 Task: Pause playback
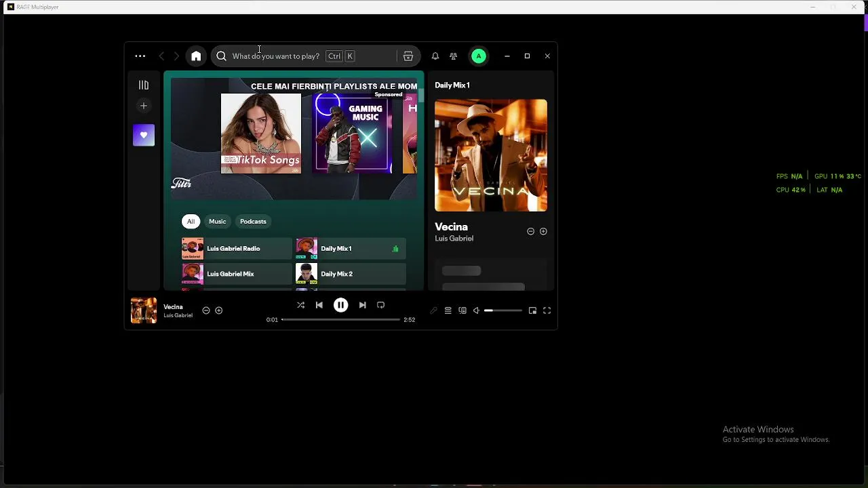[x=340, y=305]
